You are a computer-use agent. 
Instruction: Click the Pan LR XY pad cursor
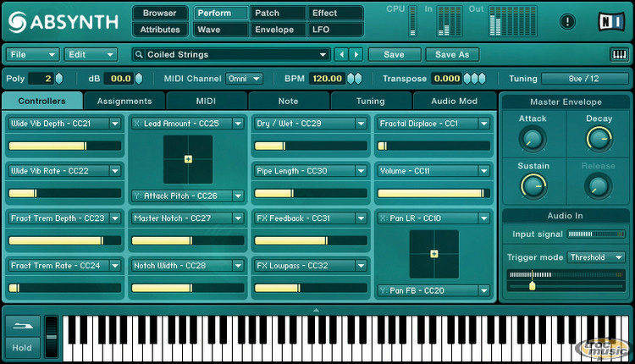point(434,254)
